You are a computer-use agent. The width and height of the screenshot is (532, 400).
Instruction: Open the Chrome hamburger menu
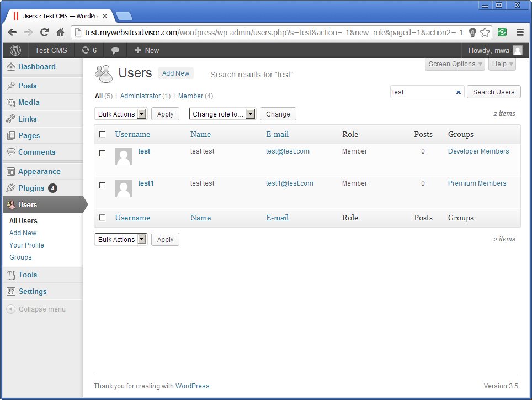[x=520, y=33]
